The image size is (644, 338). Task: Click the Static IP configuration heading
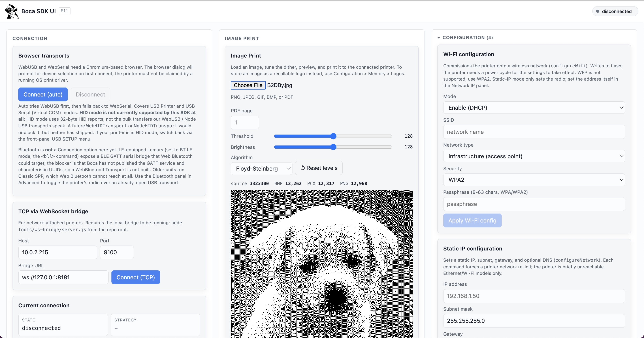tap(473, 248)
